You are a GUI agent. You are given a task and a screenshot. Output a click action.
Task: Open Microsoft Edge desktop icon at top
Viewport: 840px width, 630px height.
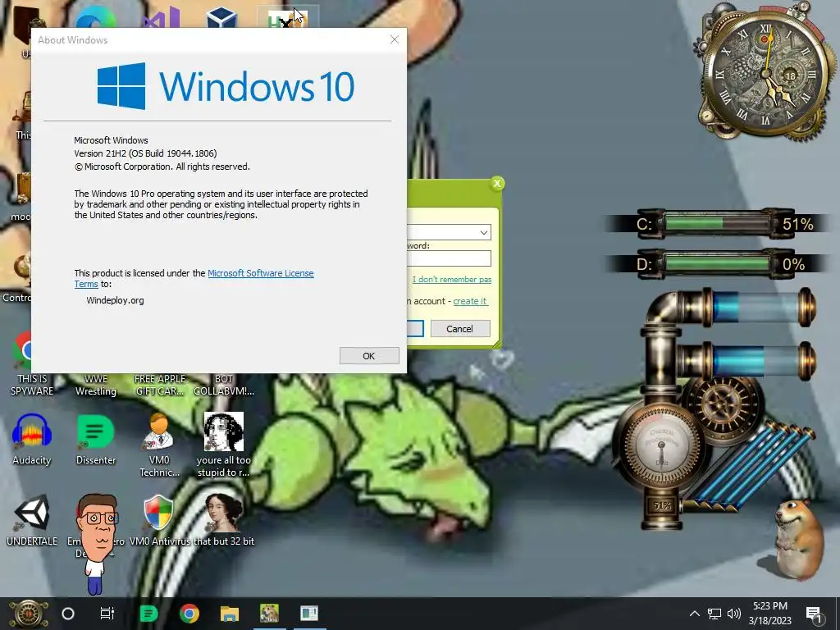click(96, 19)
